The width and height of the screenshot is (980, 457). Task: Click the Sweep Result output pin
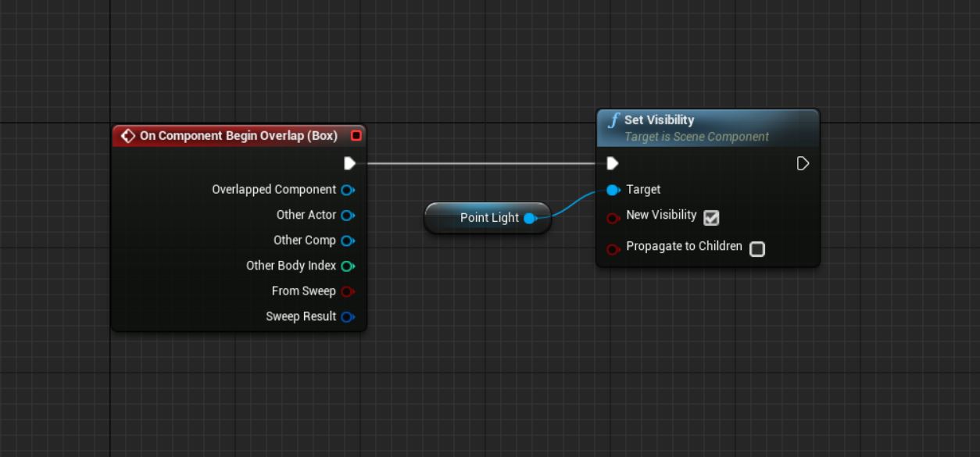pyautogui.click(x=348, y=316)
